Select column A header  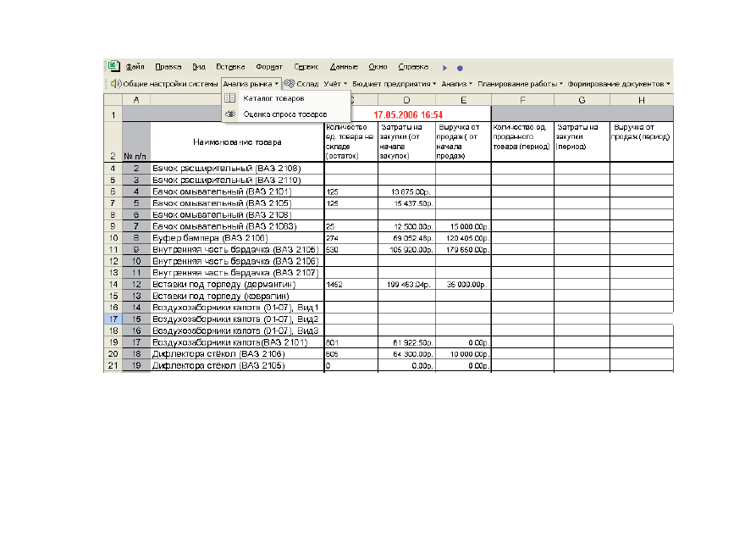coord(136,100)
